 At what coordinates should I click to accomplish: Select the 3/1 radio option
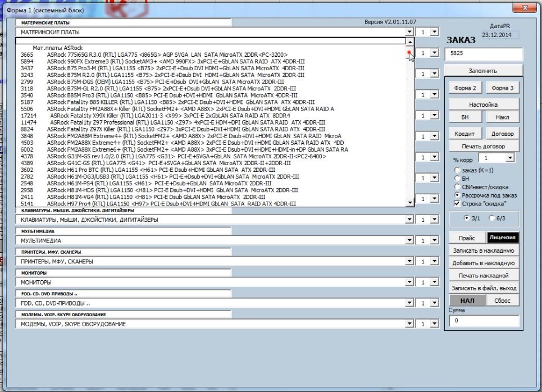point(466,218)
